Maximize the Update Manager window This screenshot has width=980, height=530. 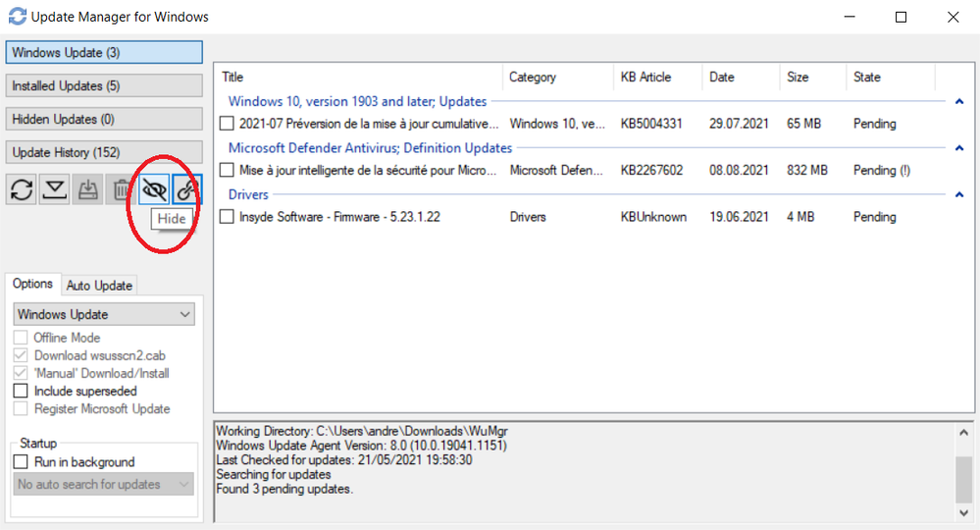901,17
